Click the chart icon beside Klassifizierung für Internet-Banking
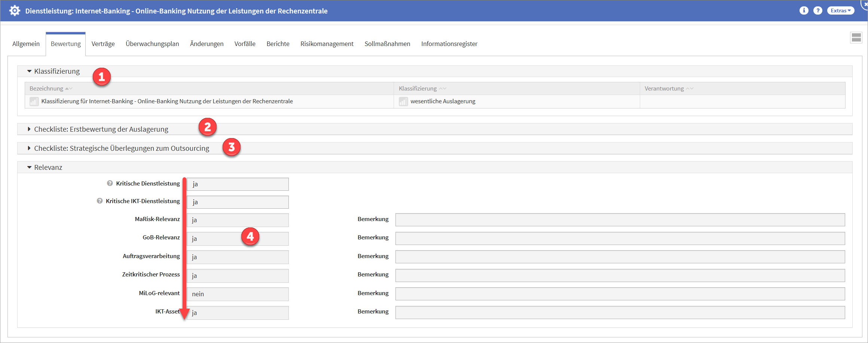Image resolution: width=868 pixels, height=343 pixels. pos(34,101)
